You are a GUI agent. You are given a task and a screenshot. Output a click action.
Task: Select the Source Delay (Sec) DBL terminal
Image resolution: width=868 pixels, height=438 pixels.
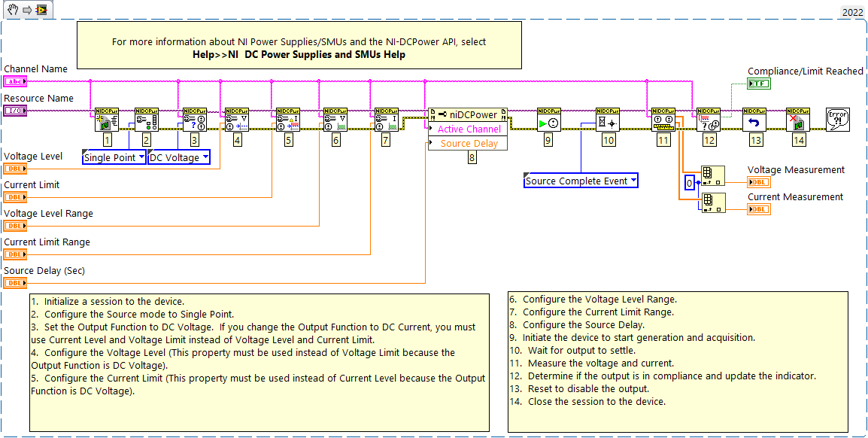15,284
